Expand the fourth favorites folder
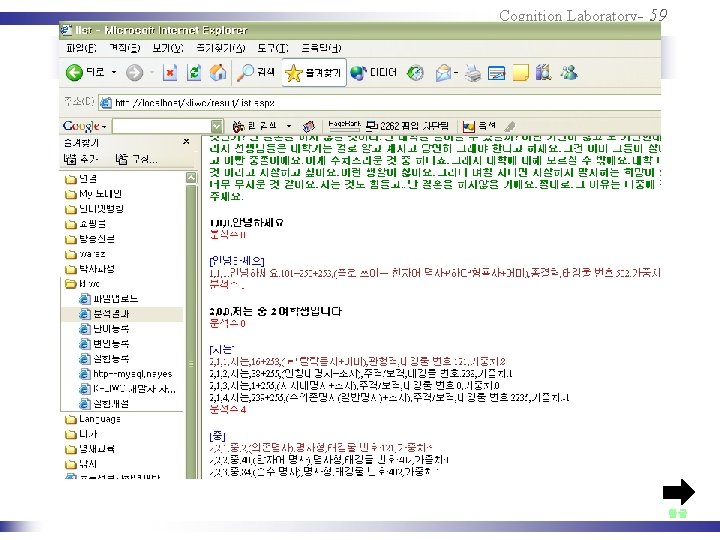The image size is (720, 540). (85, 224)
